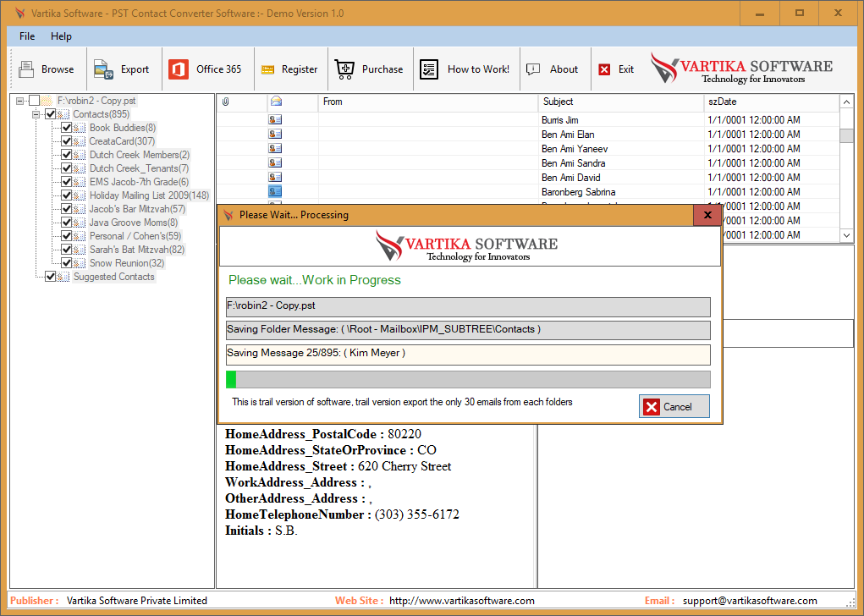Click the contact card icon for Ben Ami David
The image size is (864, 616).
pos(275,177)
